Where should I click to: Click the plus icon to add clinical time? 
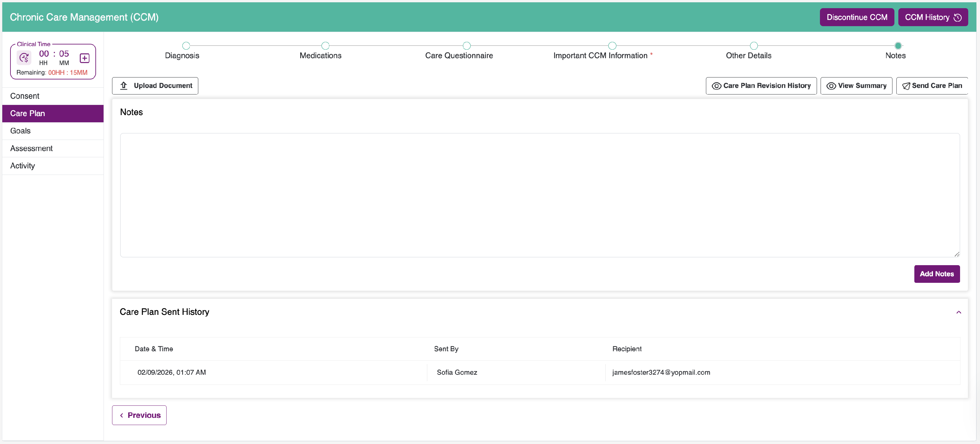tap(85, 58)
